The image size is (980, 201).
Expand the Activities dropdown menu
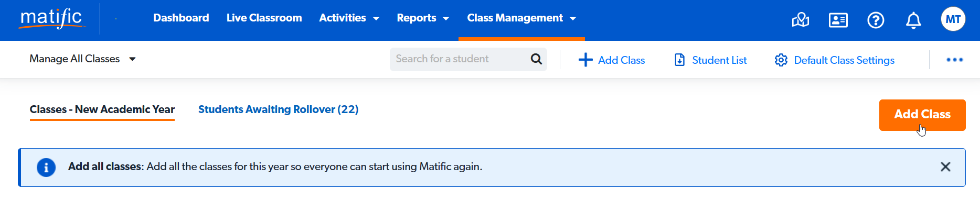[349, 18]
